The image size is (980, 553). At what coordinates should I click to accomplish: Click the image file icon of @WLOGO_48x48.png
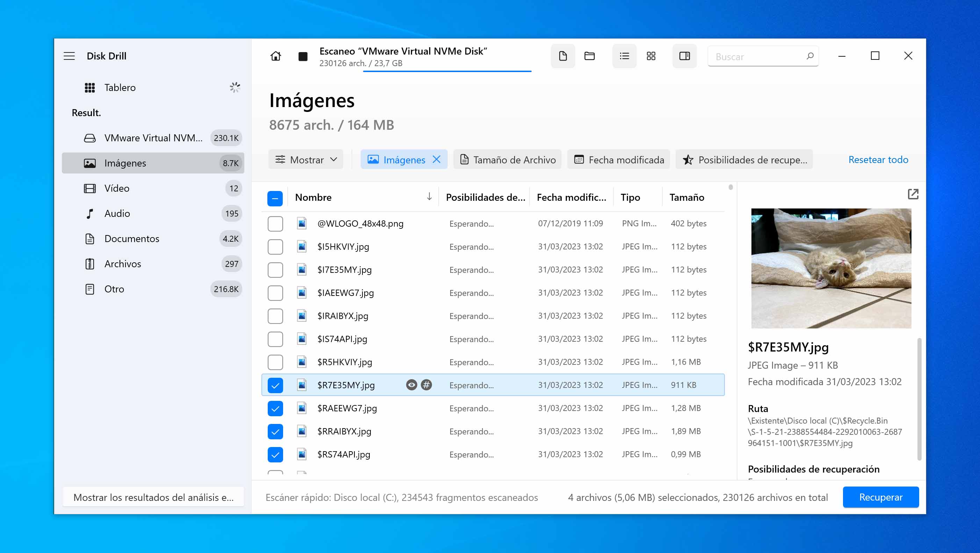[302, 223]
